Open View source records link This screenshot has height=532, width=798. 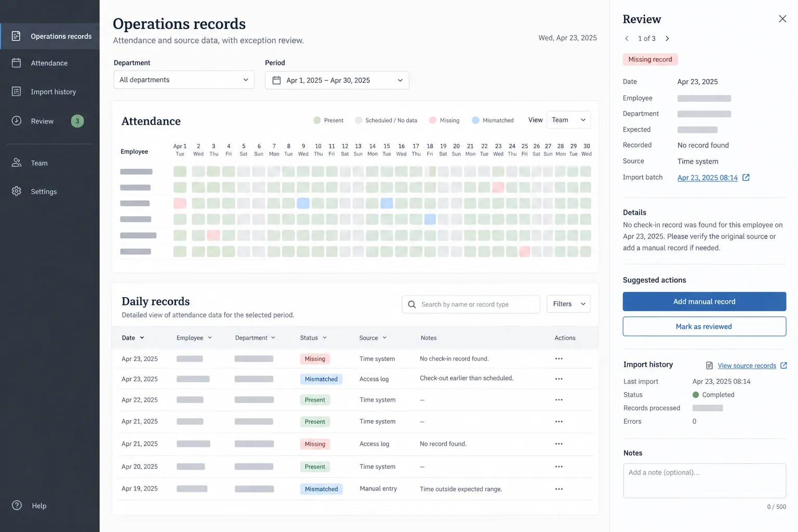[747, 366]
